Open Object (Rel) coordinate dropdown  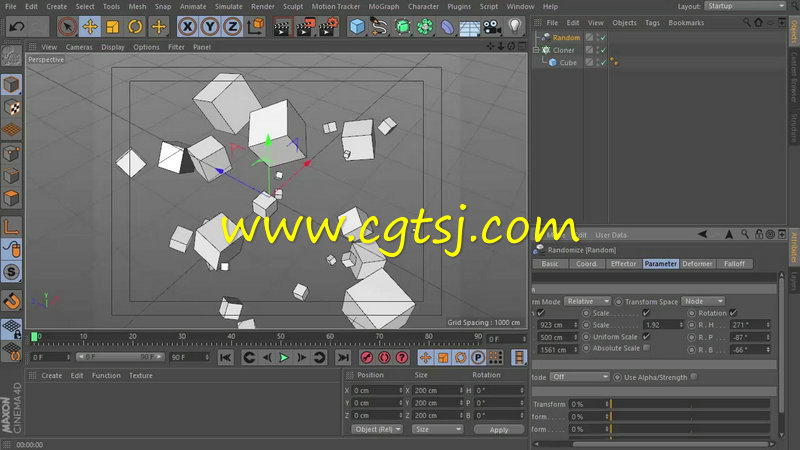[x=377, y=429]
